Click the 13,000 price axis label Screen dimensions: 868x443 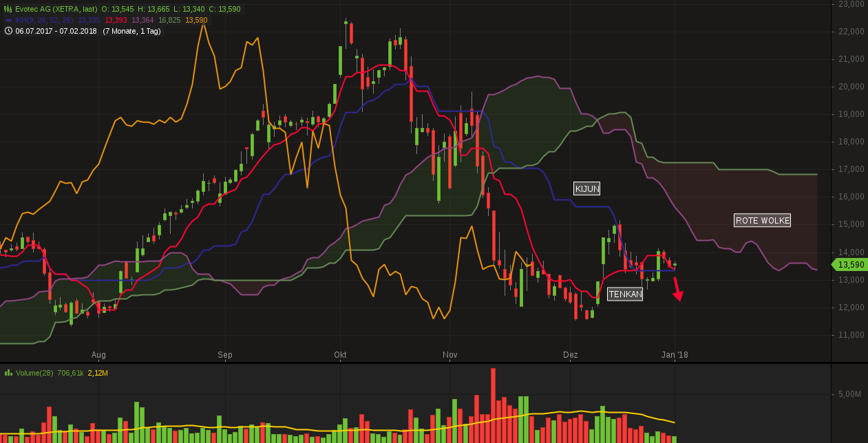851,280
